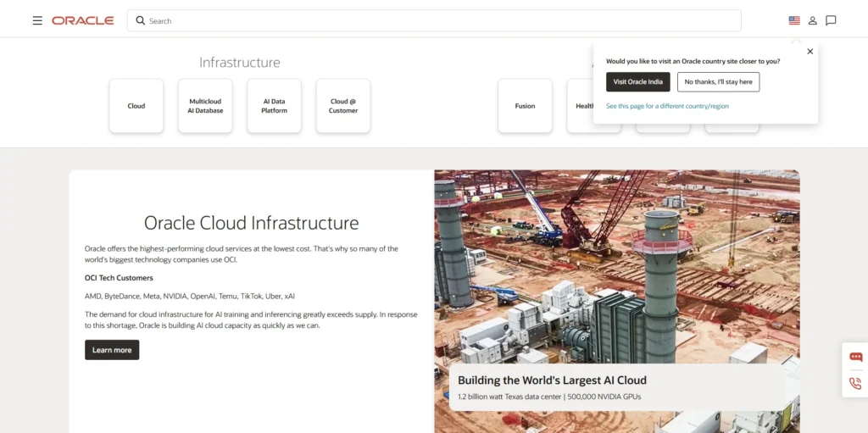868x433 pixels.
Task: Open the user account icon
Action: (813, 20)
